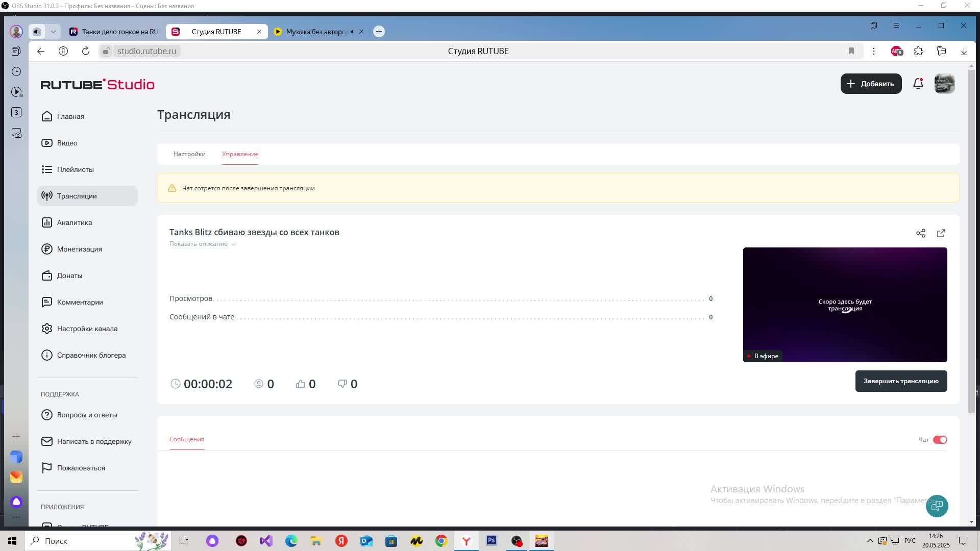The height and width of the screenshot is (551, 980).
Task: Switch to the Управление tab
Action: [240, 154]
